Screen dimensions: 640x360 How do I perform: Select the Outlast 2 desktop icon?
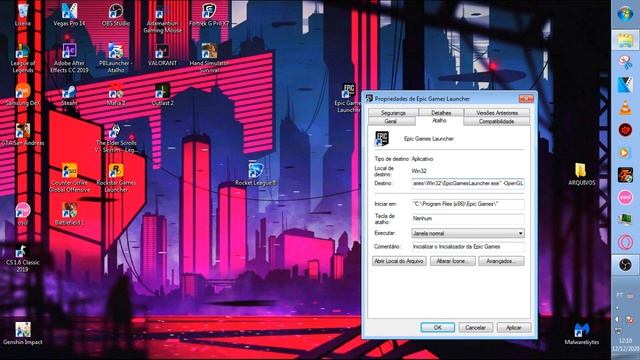point(162,94)
